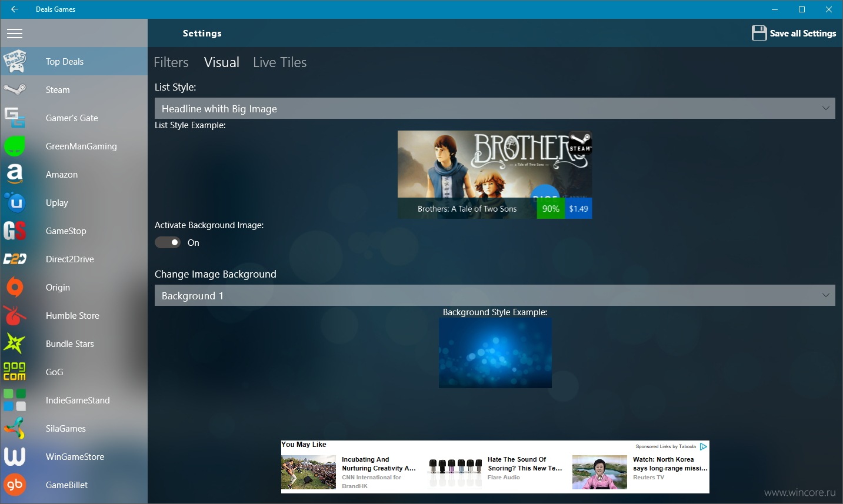The image size is (843, 504).
Task: Switch to the Visual tab
Action: click(x=222, y=62)
